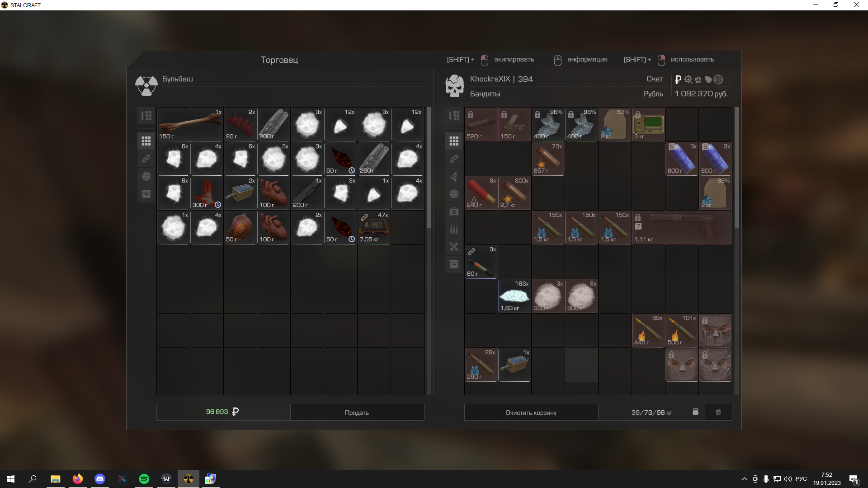Open Firefox from the taskbar

78,479
